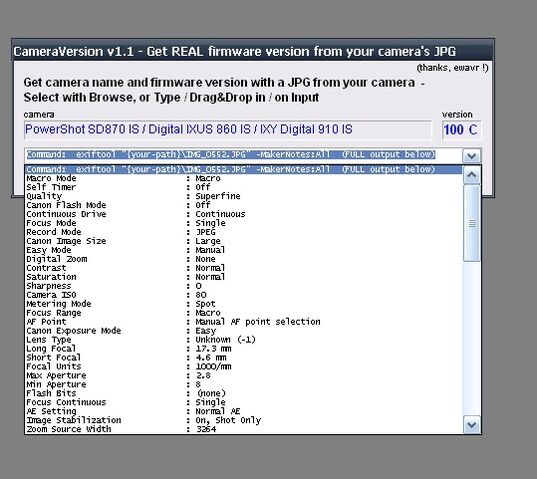
Task: Select the Metering Mode Spot row
Action: click(243, 304)
